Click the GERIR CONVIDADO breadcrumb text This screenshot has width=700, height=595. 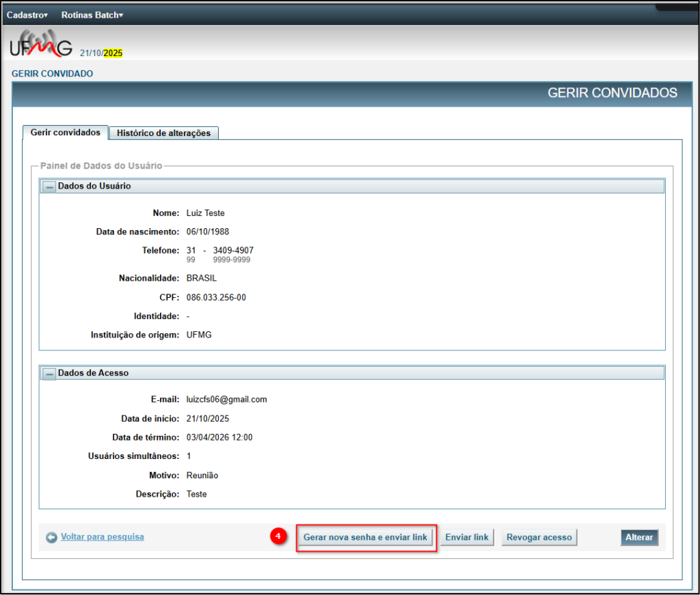click(x=53, y=74)
